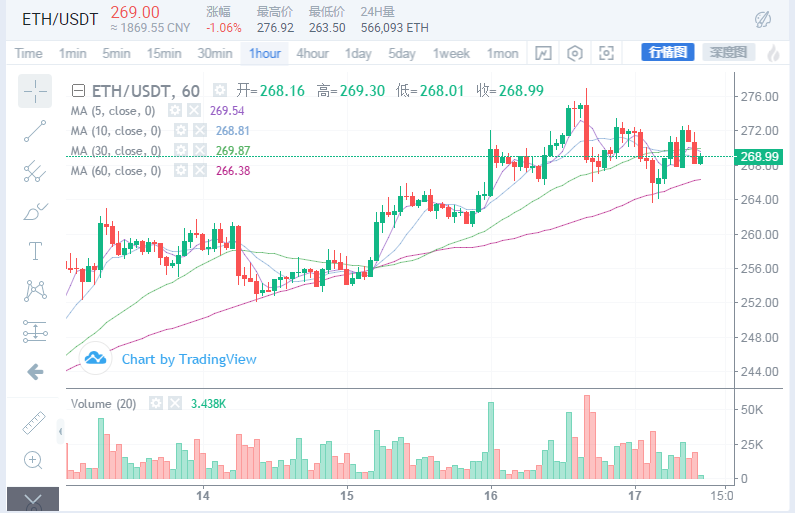Select the 1week interval
The image size is (795, 513).
[x=451, y=53]
